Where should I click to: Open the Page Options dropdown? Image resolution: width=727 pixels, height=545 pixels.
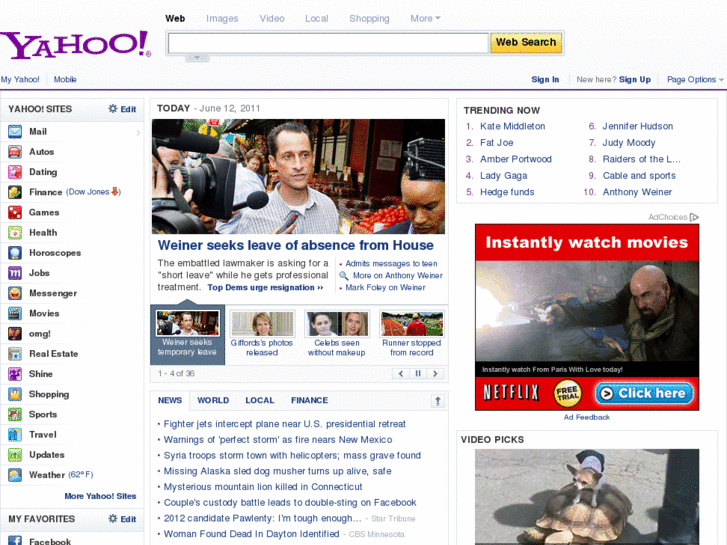[x=695, y=79]
